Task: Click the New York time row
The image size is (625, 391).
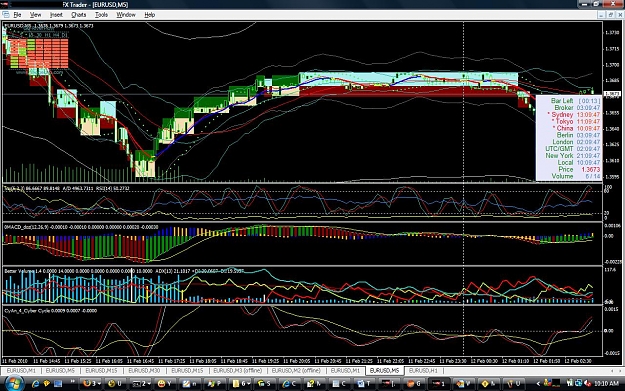Action: coord(572,156)
